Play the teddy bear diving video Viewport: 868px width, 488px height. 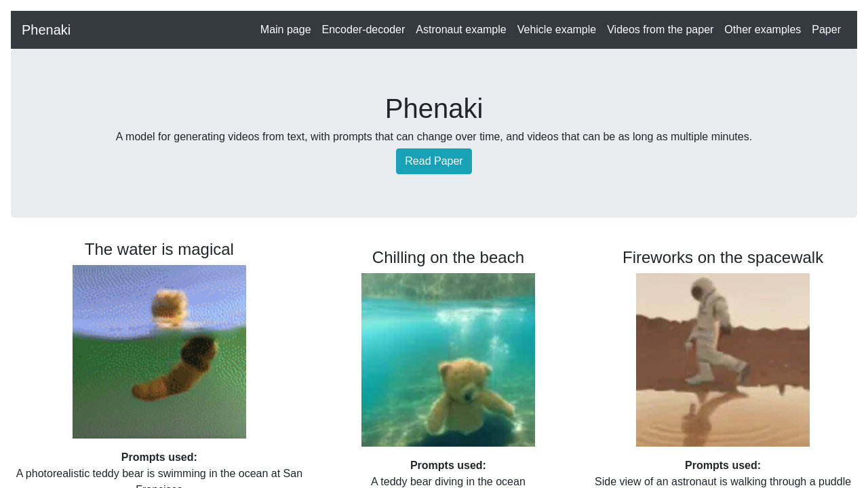448,360
